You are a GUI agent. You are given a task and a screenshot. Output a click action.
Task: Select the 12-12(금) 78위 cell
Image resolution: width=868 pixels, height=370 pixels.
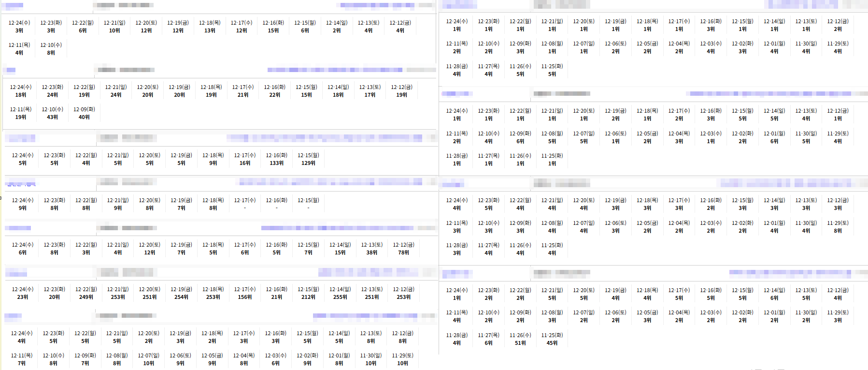click(403, 249)
